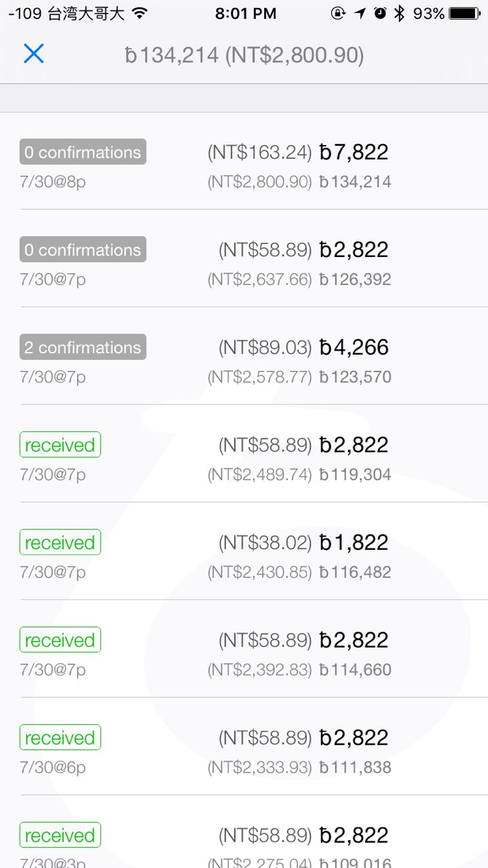Viewport: 488px width, 868px height.
Task: Tap the 台湾大哥大 carrier label
Action: [x=86, y=13]
